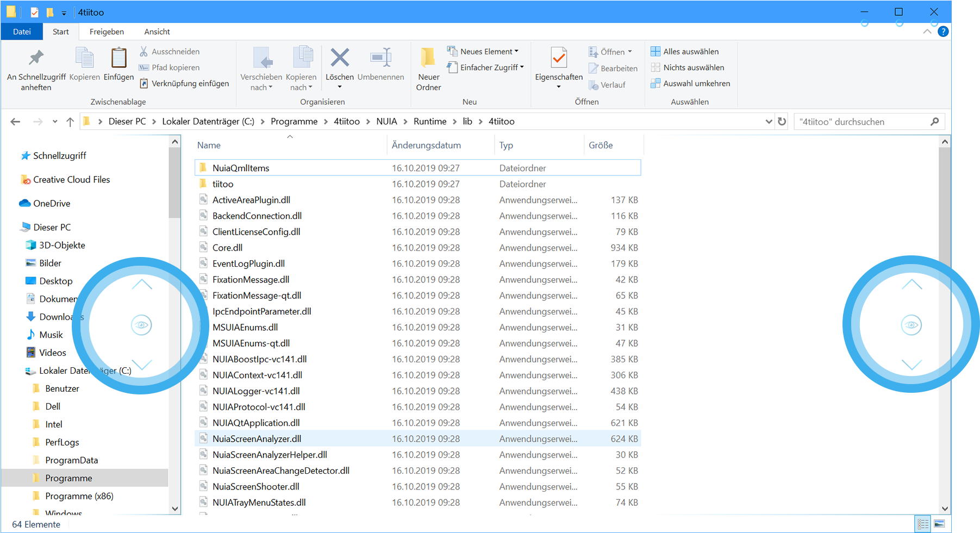Switch to details view icon in status bar
Image resolution: width=980 pixels, height=533 pixels.
[923, 524]
